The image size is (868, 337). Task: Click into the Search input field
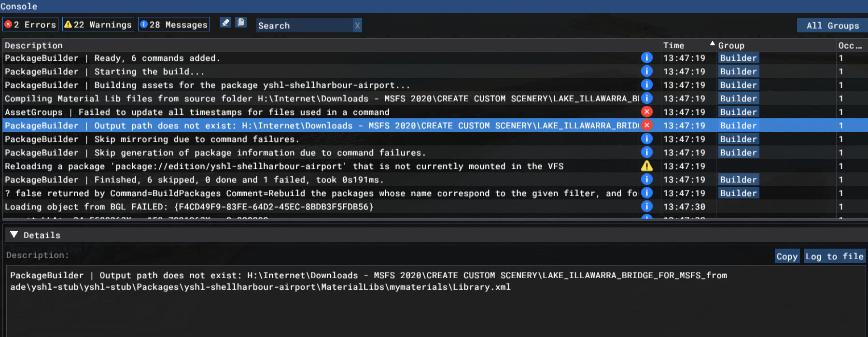(304, 26)
